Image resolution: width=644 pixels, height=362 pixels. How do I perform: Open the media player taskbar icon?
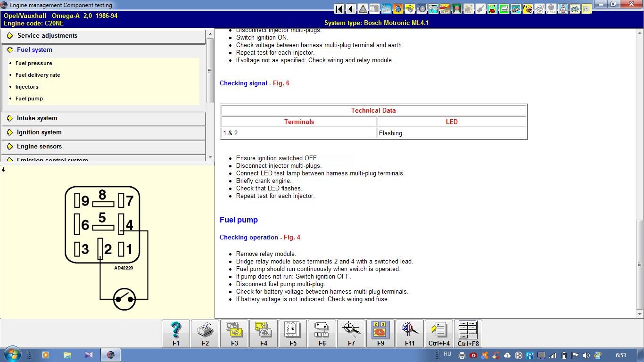(x=46, y=355)
